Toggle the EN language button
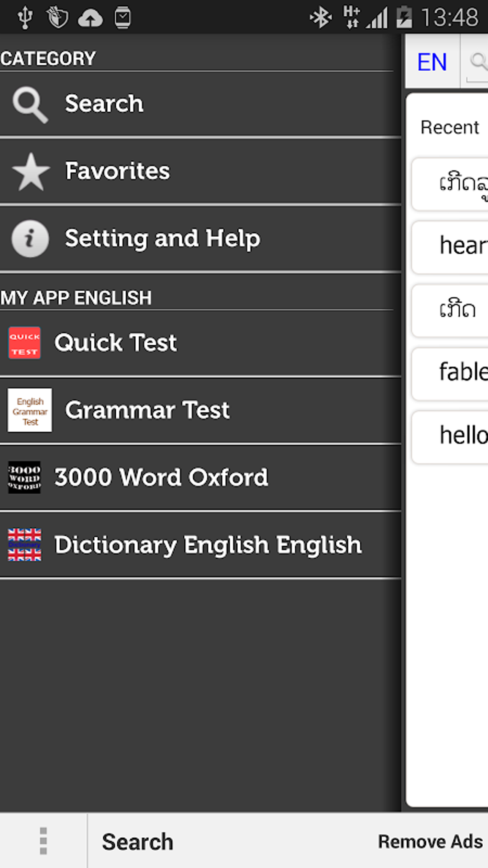The width and height of the screenshot is (488, 868). [432, 62]
